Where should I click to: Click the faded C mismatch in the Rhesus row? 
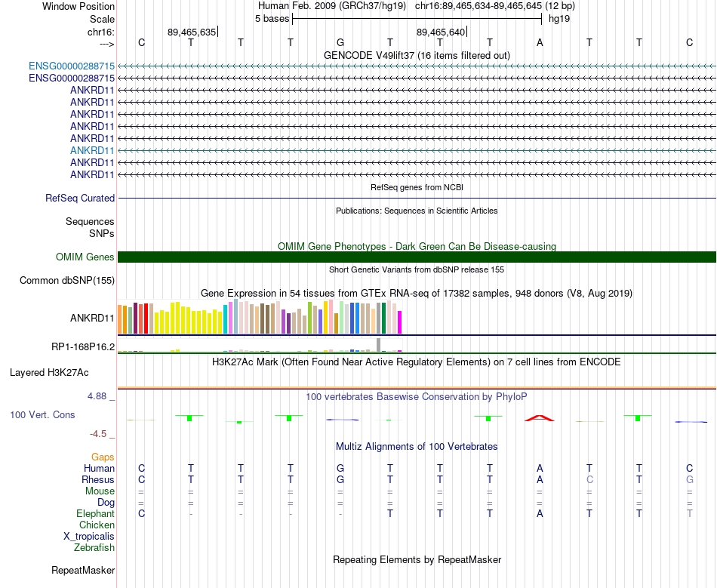point(589,479)
